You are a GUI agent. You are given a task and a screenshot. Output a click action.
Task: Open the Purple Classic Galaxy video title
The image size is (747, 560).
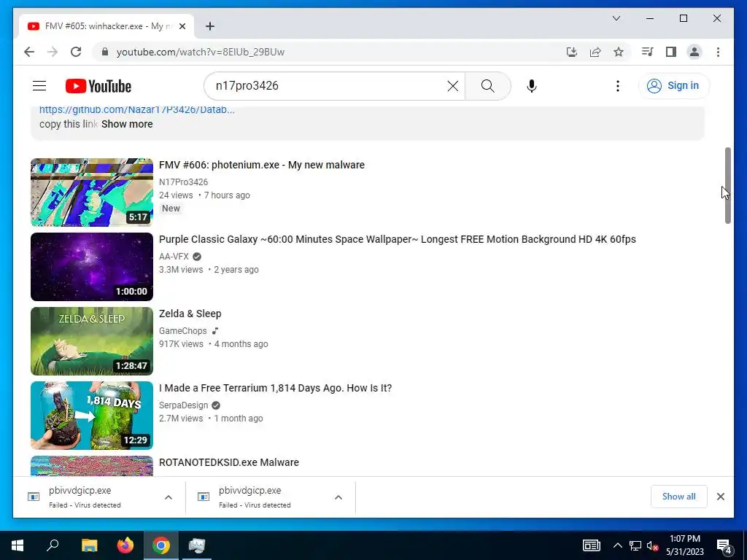point(398,239)
